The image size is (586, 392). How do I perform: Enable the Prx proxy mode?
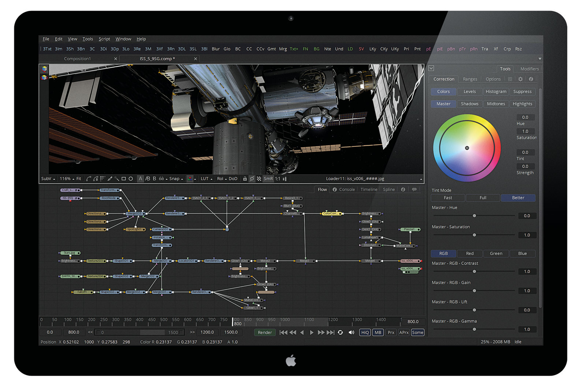coord(391,332)
